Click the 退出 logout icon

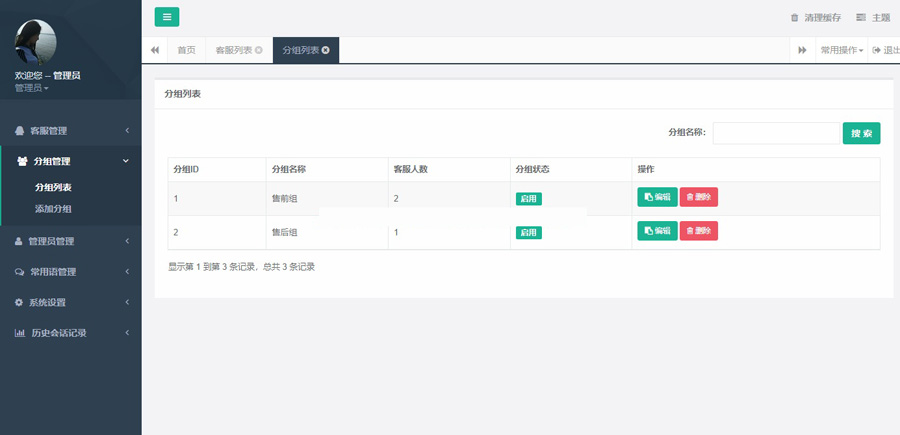coord(877,50)
